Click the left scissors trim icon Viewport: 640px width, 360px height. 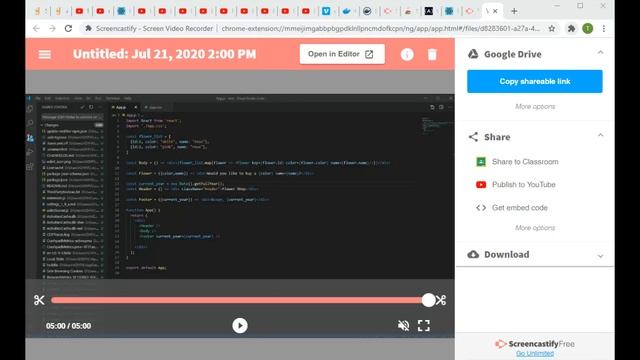click(x=39, y=300)
